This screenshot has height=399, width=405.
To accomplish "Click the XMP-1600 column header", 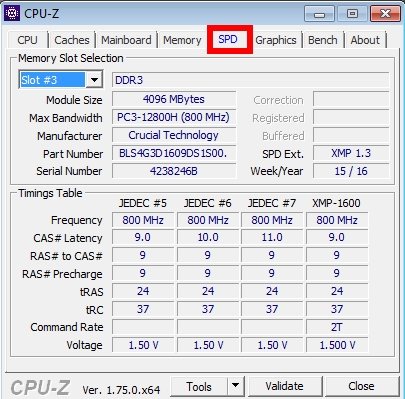I will click(x=336, y=203).
